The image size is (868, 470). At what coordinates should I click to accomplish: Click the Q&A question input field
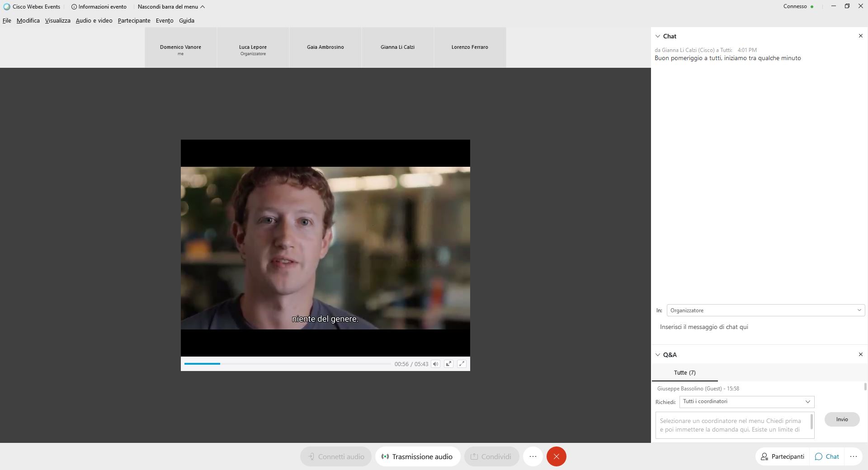(735, 425)
